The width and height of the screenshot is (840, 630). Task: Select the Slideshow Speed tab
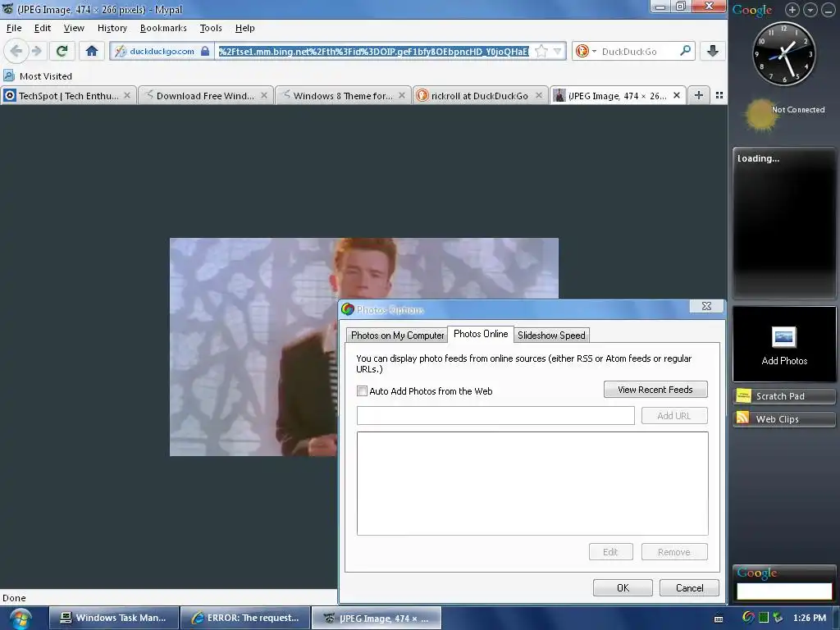coord(551,336)
